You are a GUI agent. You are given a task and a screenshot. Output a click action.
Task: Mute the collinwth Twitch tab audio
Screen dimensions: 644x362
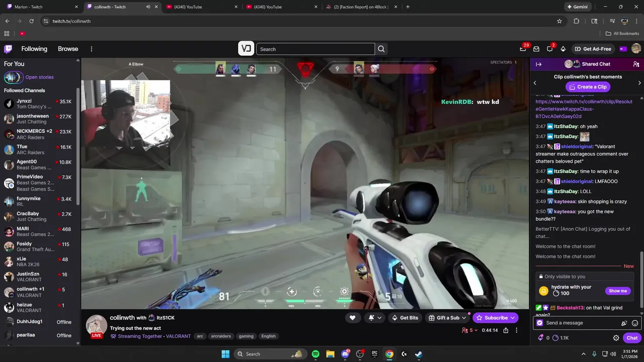point(148,7)
